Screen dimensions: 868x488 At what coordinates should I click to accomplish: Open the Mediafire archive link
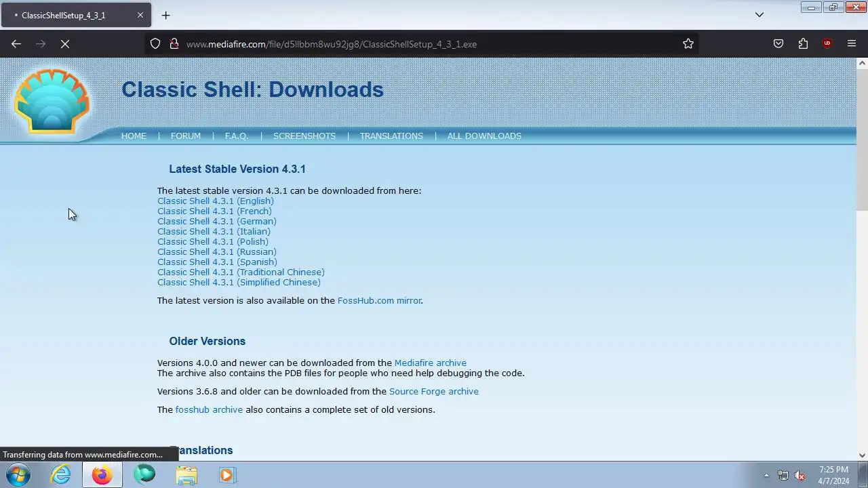[430, 363]
